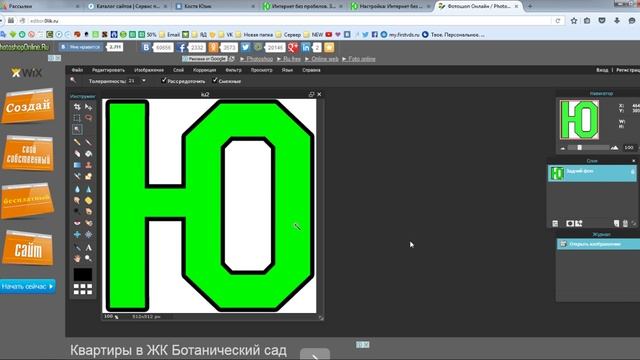Open the tool presets grid below the swatch
This screenshot has height=360, width=640.
pos(83,289)
